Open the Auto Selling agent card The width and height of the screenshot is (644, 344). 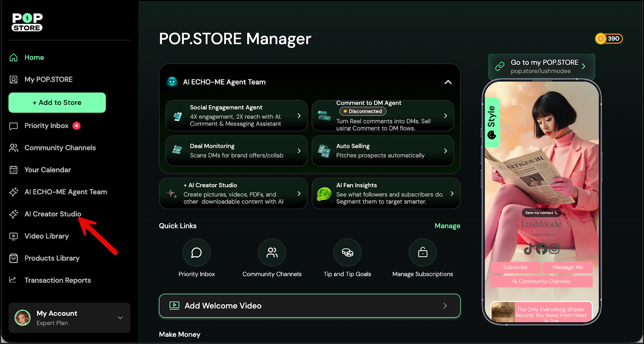(x=382, y=151)
